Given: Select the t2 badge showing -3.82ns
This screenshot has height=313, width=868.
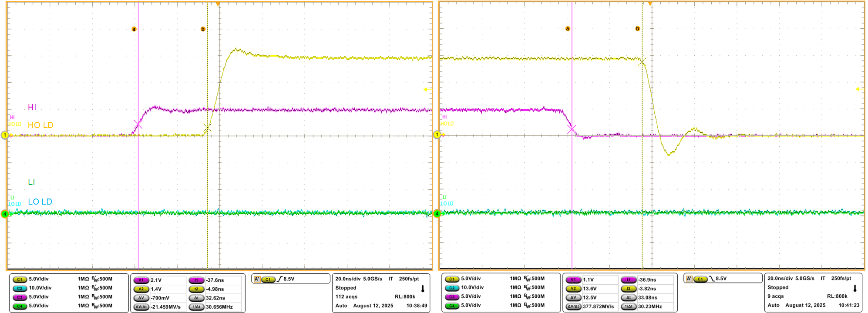Looking at the screenshot, I should point(628,289).
